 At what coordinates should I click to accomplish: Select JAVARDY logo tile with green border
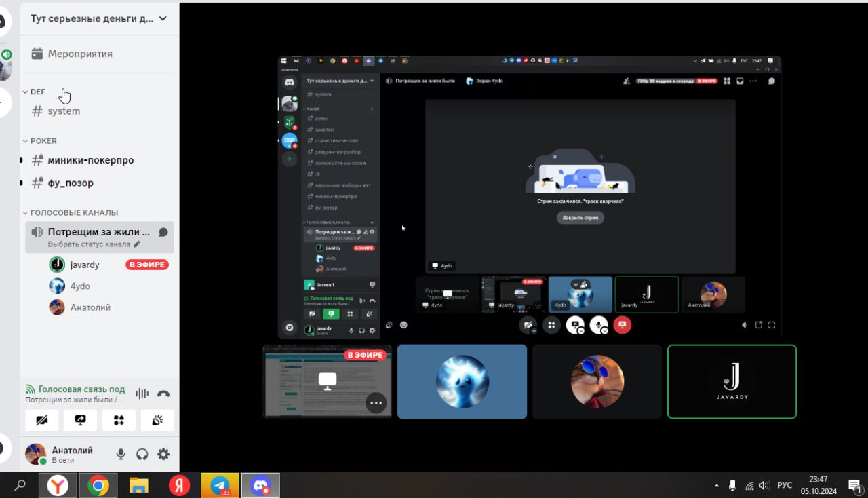pos(732,381)
